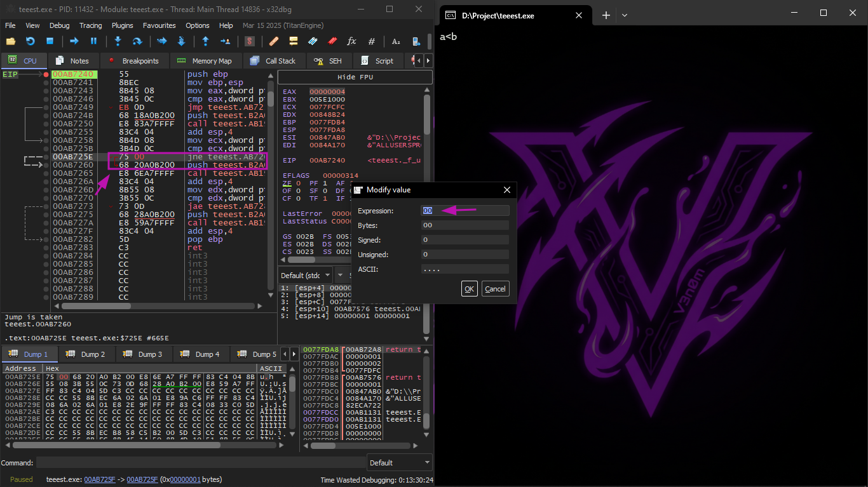868x487 pixels.
Task: Click OK in Modify value dialog
Action: click(x=469, y=289)
